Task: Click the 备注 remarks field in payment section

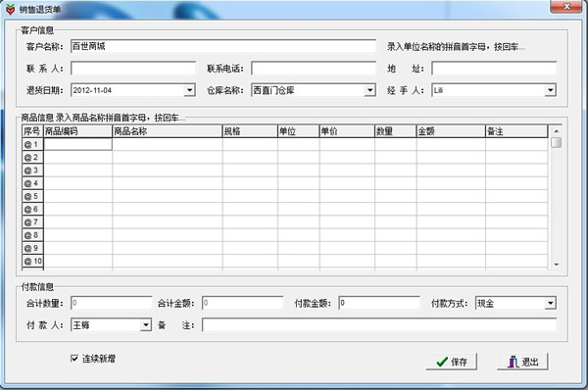Action: pos(379,325)
